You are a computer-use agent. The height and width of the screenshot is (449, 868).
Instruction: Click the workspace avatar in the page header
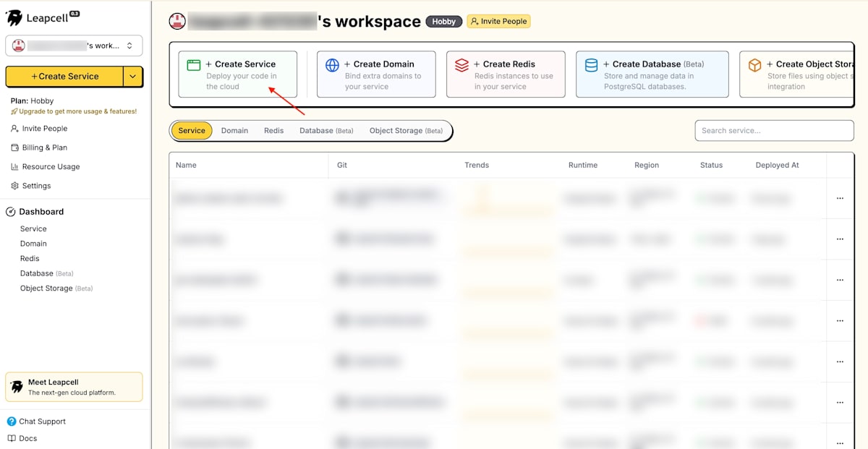177,22
